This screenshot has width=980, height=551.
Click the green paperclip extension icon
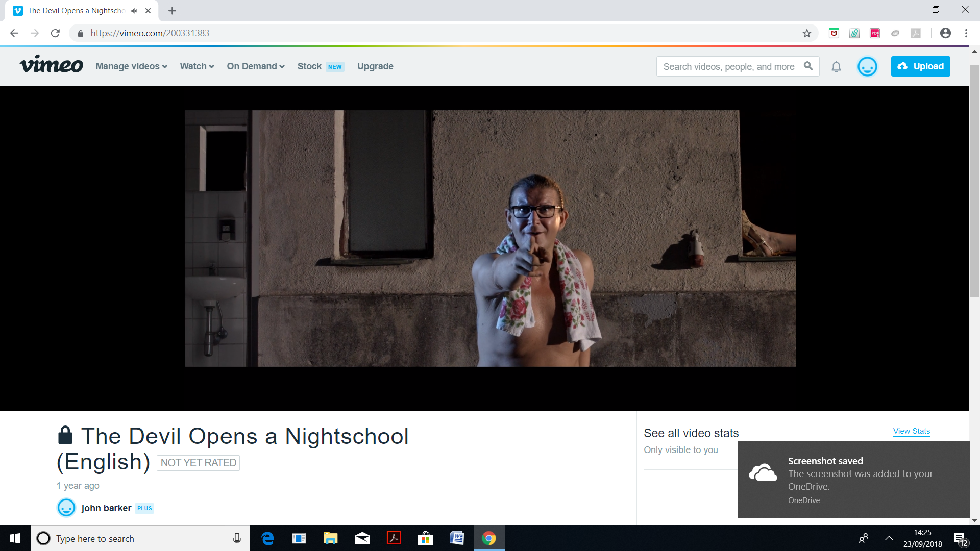click(x=854, y=33)
